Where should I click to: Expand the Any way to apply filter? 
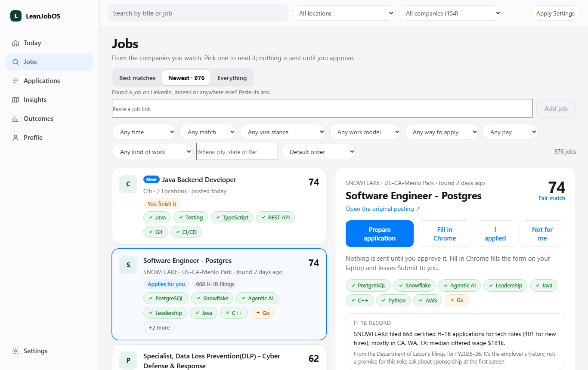(442, 132)
